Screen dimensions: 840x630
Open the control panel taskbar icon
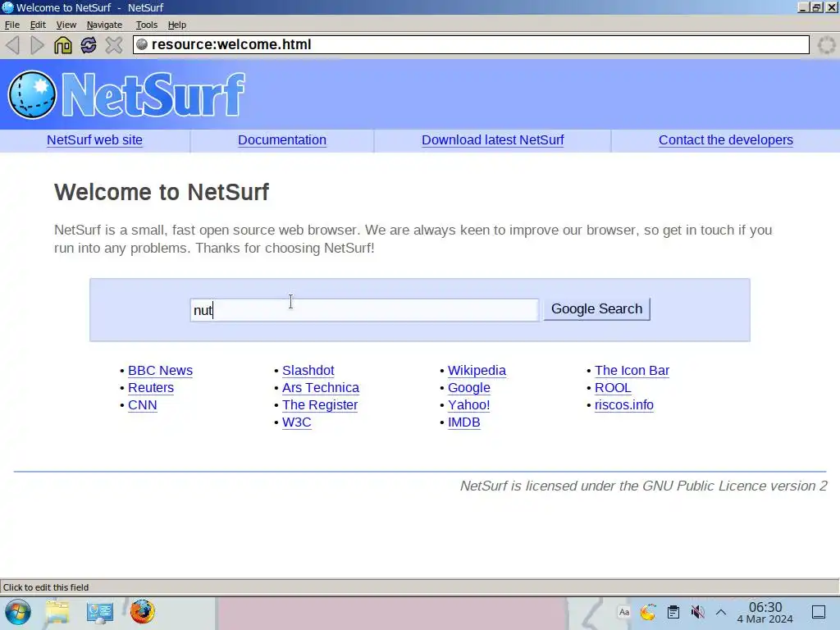click(99, 612)
